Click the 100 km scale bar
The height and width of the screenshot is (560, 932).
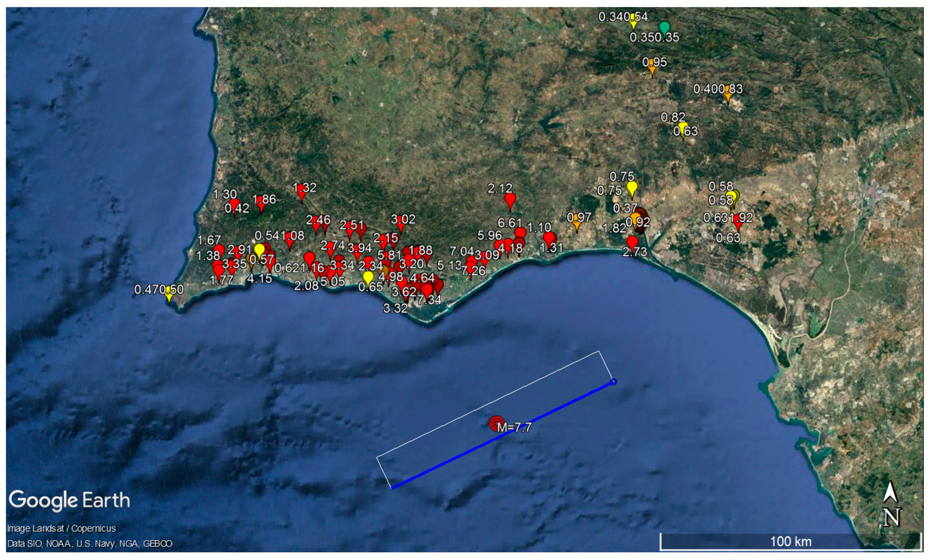pos(790,542)
